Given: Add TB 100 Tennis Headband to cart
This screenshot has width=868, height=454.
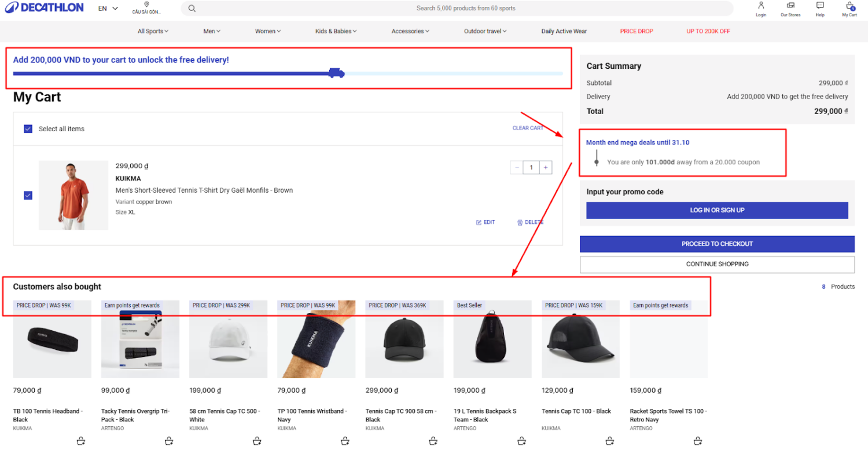Looking at the screenshot, I should (x=81, y=441).
